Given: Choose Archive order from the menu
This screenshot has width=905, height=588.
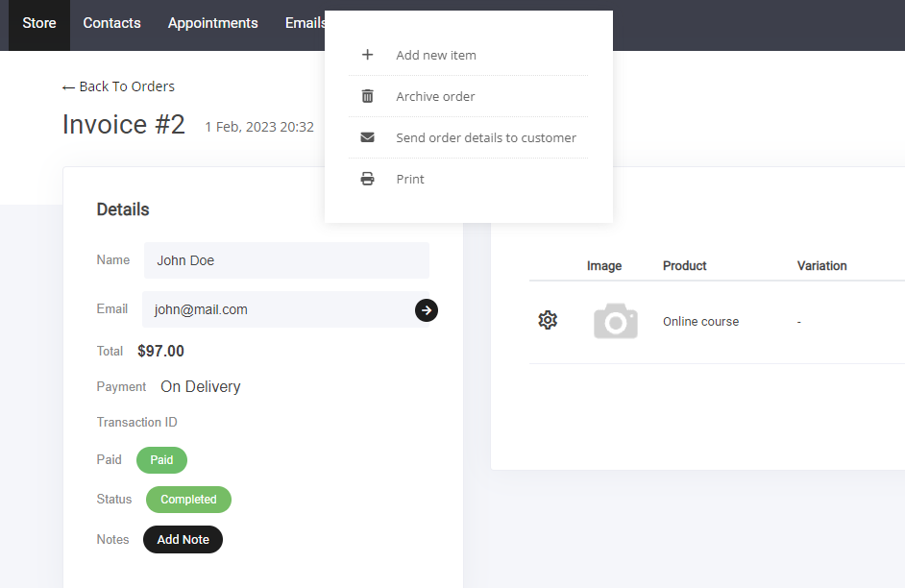Looking at the screenshot, I should [x=435, y=96].
